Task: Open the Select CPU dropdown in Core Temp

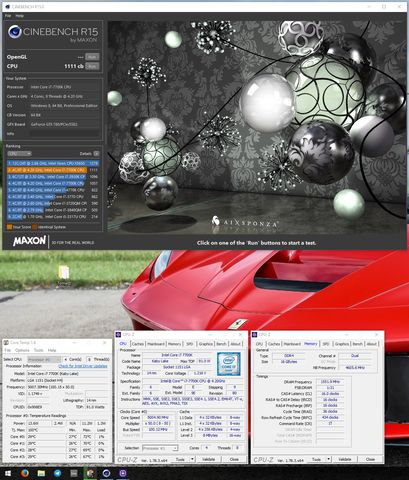Action: tap(44, 360)
